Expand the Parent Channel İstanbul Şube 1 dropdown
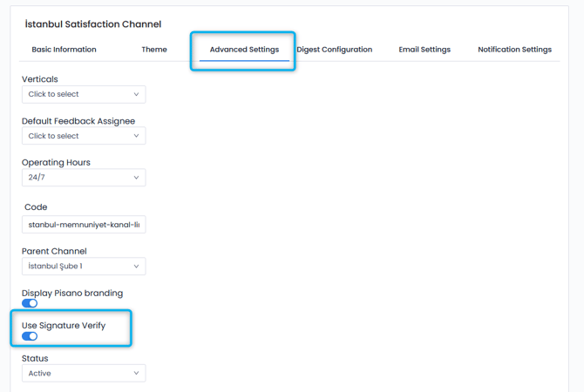 83,267
